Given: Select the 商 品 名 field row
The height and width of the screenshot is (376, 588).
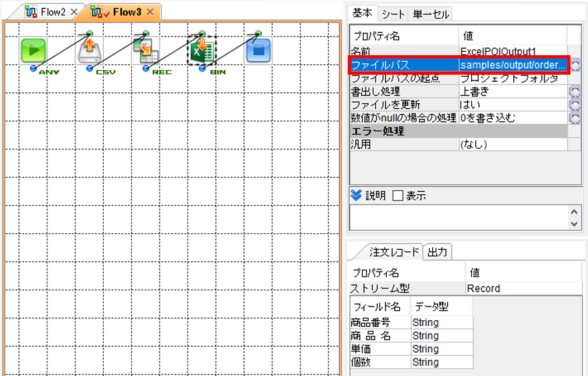Looking at the screenshot, I should point(411,336).
